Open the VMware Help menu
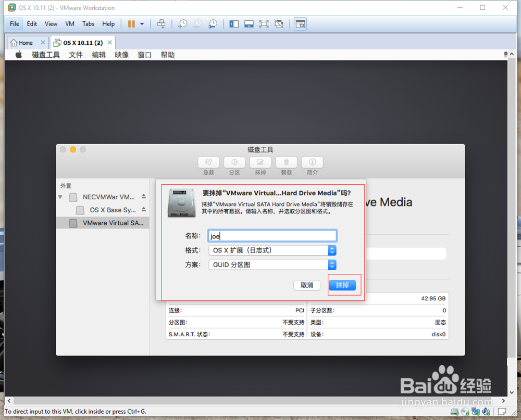 click(108, 24)
